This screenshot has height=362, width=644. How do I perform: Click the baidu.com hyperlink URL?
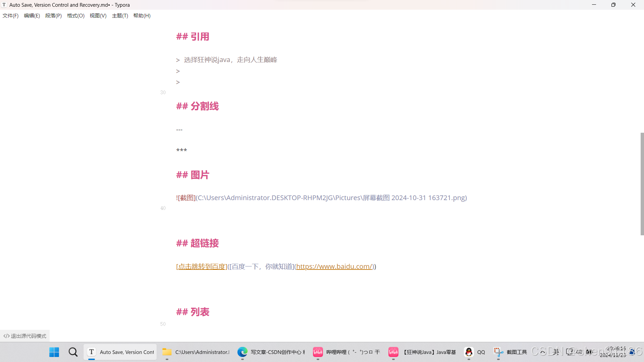point(334,266)
